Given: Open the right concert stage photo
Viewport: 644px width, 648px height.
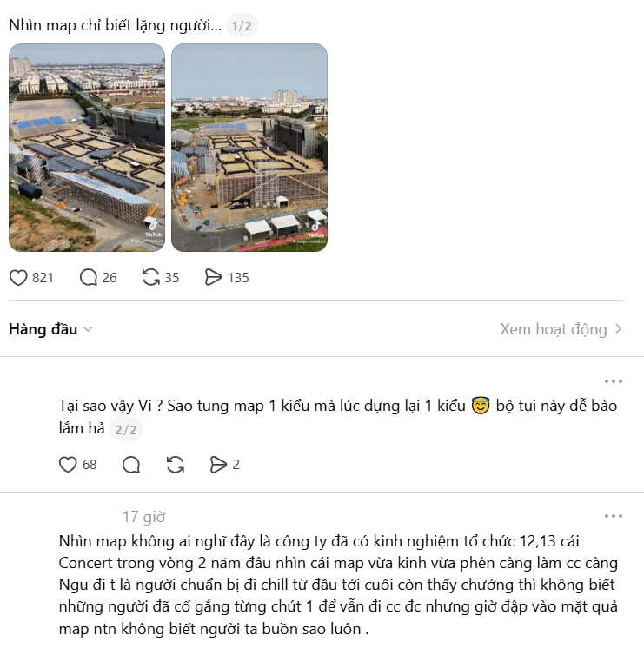Looking at the screenshot, I should coord(249,148).
